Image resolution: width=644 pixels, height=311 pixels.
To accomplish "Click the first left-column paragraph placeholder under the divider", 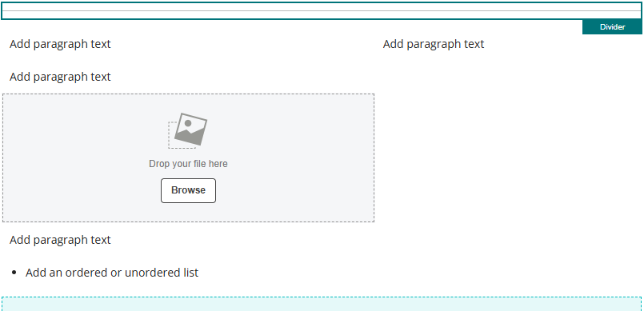I will click(60, 44).
